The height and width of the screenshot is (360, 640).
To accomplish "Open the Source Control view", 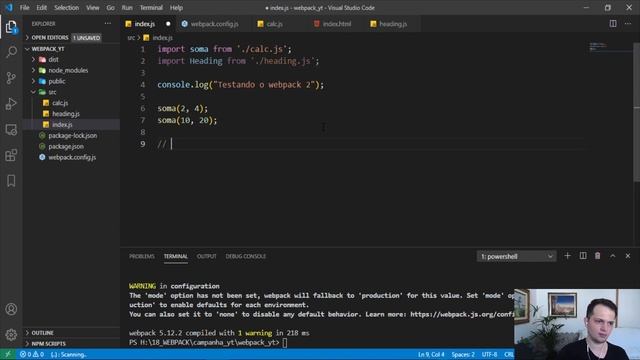I will click(11, 78).
